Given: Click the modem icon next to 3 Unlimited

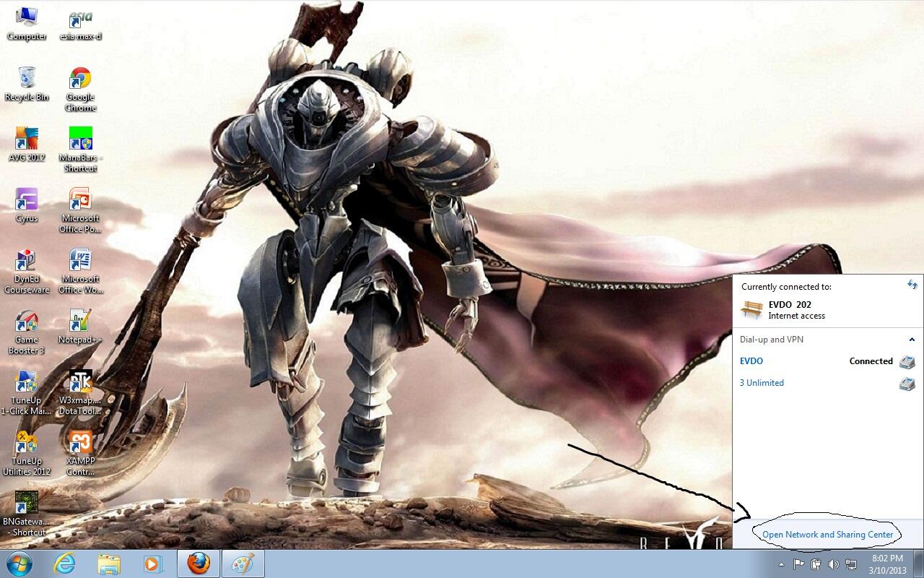Looking at the screenshot, I should [907, 384].
